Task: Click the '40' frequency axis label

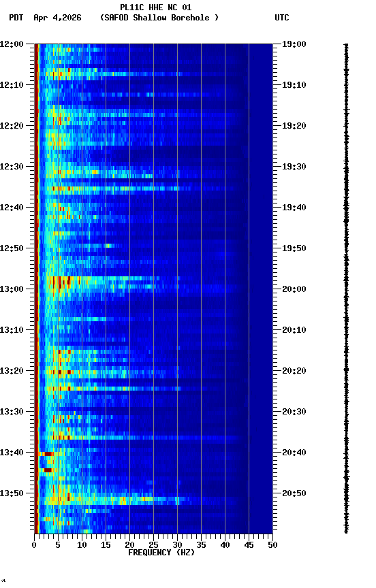Action: coord(225,545)
